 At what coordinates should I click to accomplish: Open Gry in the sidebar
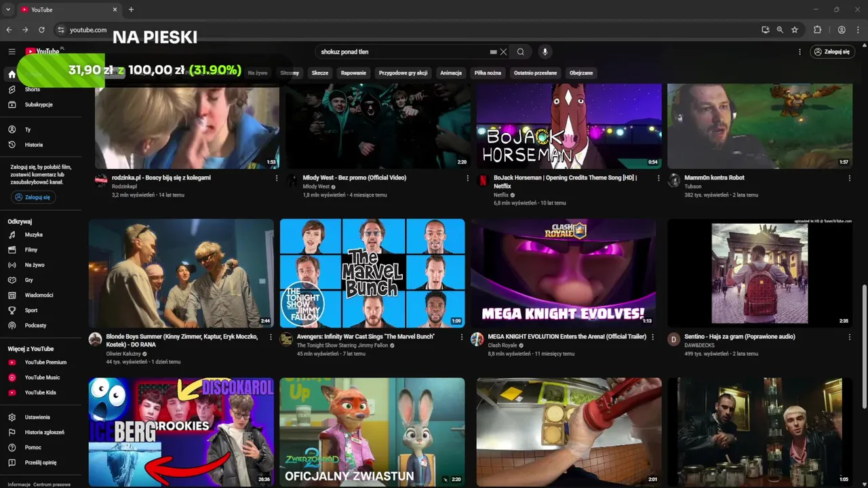29,280
